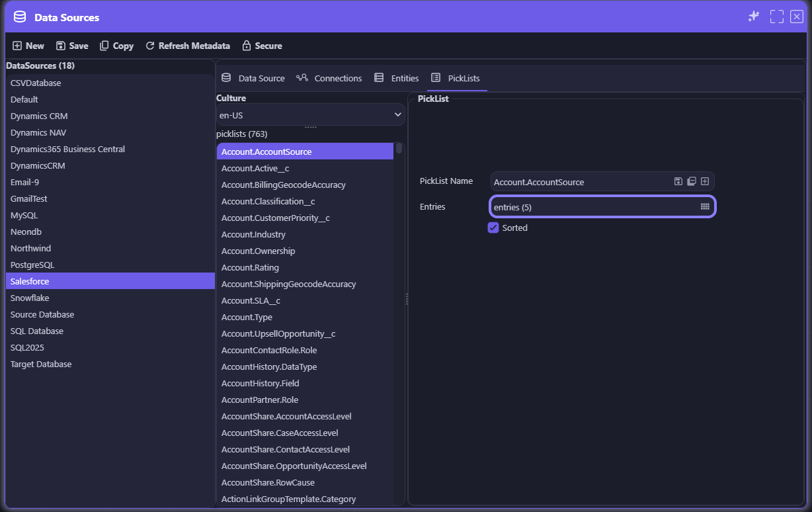Select Account.Classification__c picklist
Screen dimensions: 812x512
coord(305,201)
